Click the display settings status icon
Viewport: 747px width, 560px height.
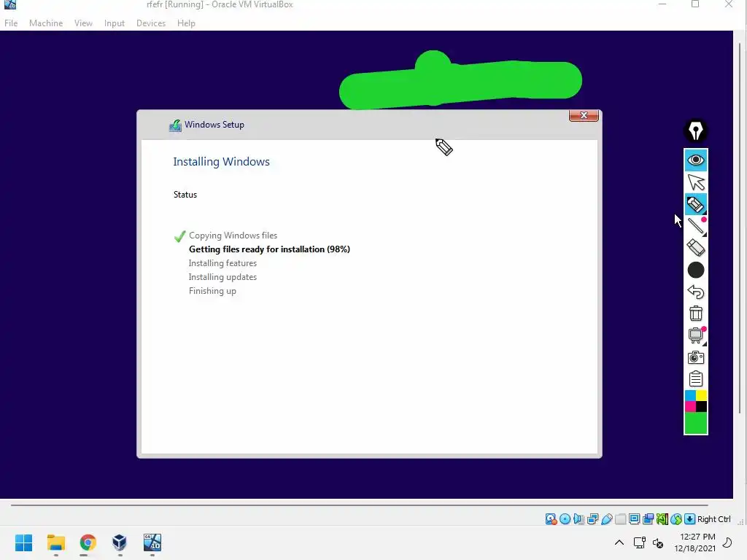click(x=634, y=519)
